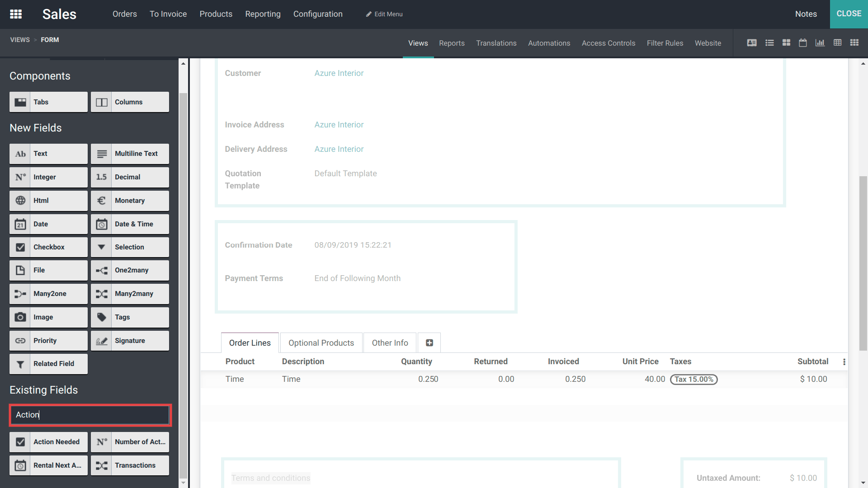Select the Tax 15.00% tag
Screen dimensions: 868x488
pos(694,380)
